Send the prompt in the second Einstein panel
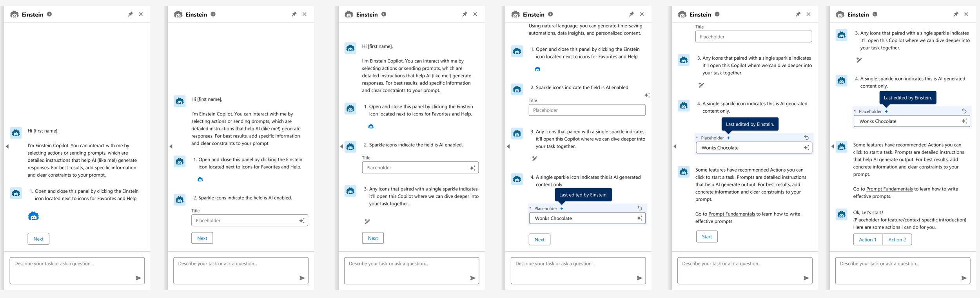Screen dimensions: 980x298 302,278
